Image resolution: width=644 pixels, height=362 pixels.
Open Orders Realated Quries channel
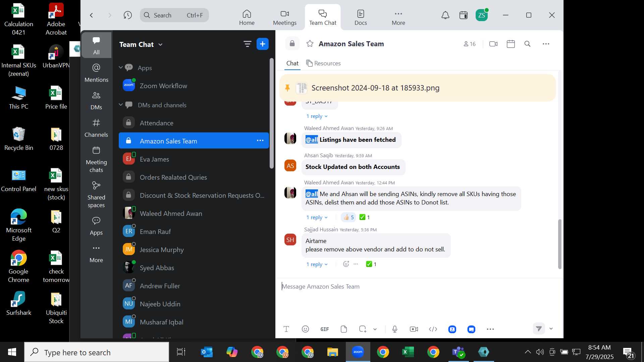194,177
